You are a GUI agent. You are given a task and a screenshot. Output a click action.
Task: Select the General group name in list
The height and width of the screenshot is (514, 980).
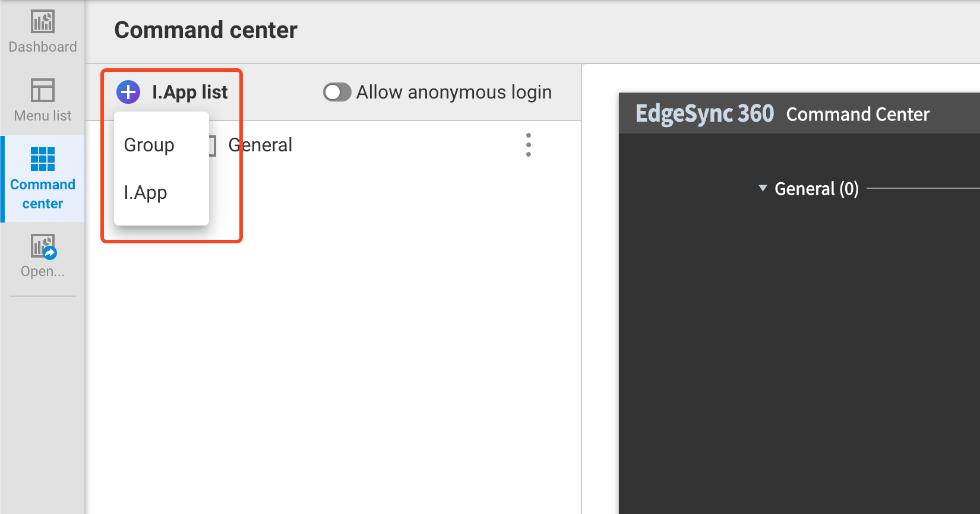(260, 145)
